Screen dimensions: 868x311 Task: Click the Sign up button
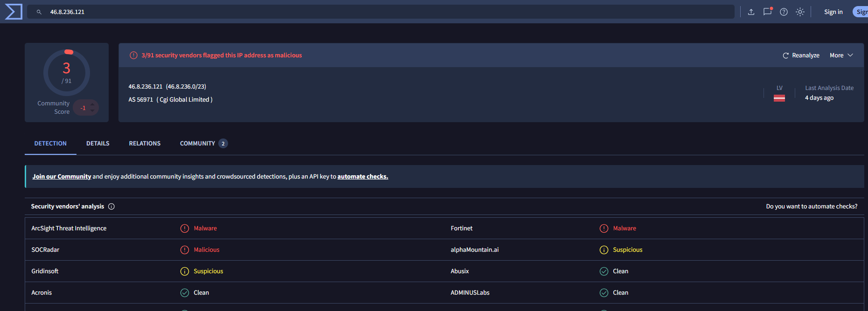(861, 12)
